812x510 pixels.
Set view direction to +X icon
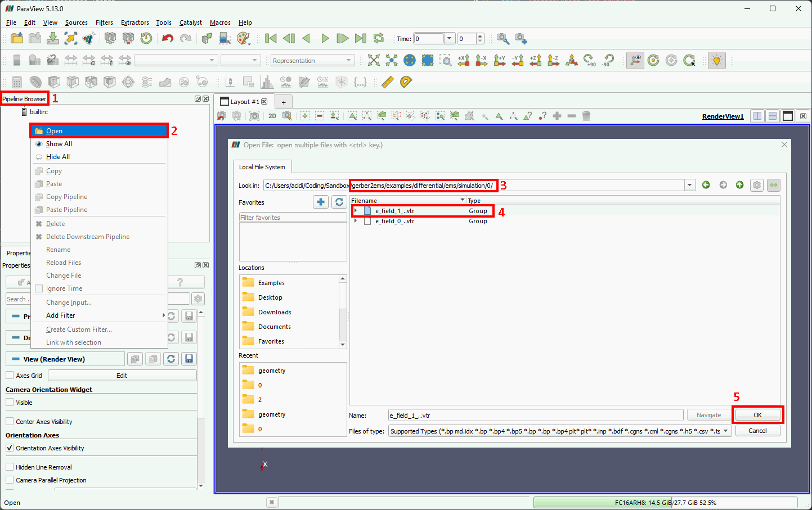pyautogui.click(x=464, y=60)
